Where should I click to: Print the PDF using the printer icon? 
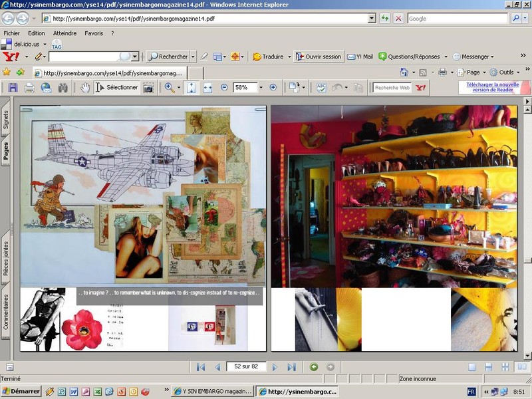click(29, 88)
